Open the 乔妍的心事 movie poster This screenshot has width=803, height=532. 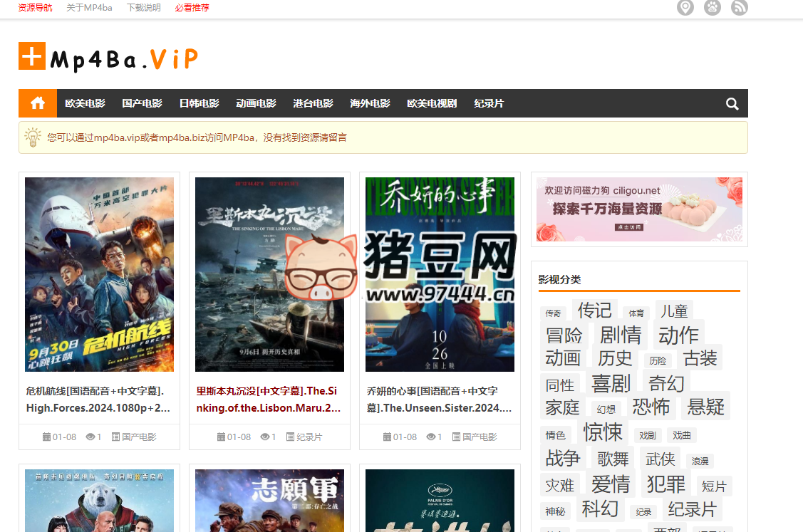tap(439, 274)
